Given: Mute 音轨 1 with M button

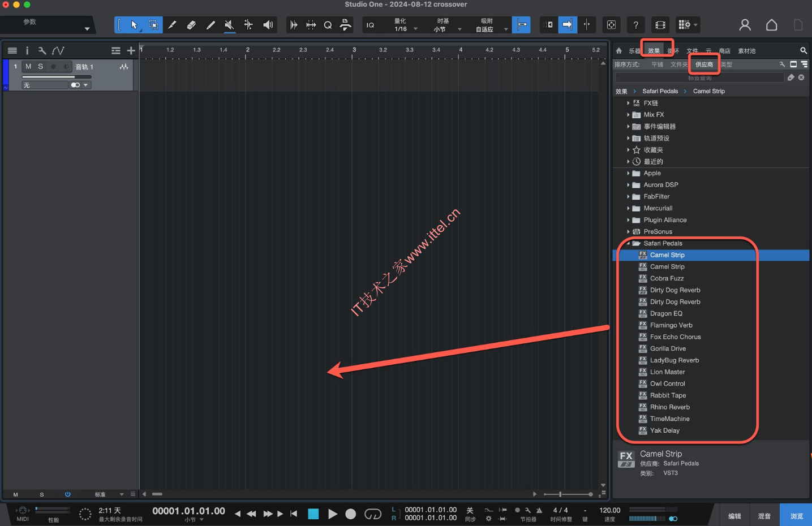Looking at the screenshot, I should tap(28, 67).
